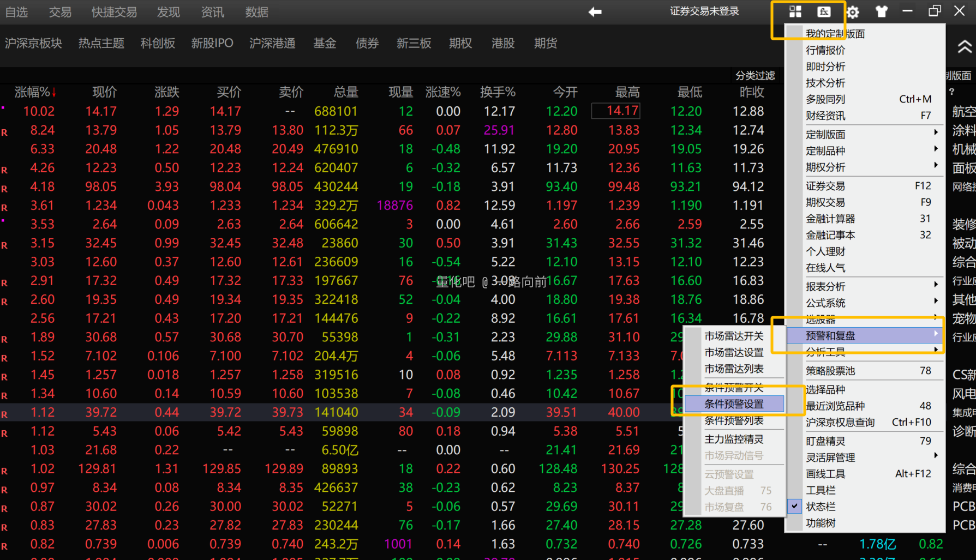Toggle 条件预警开关 in the submenu
The width and height of the screenshot is (976, 560).
tap(734, 388)
